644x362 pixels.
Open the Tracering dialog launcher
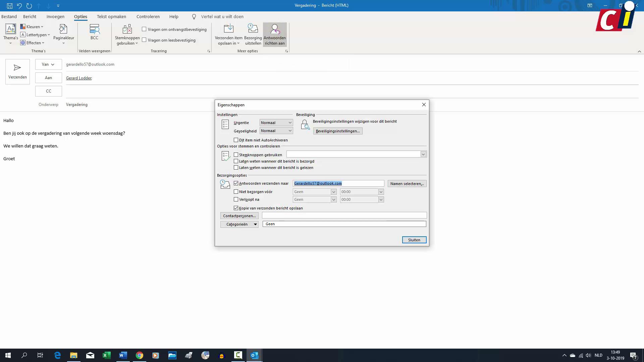(209, 51)
